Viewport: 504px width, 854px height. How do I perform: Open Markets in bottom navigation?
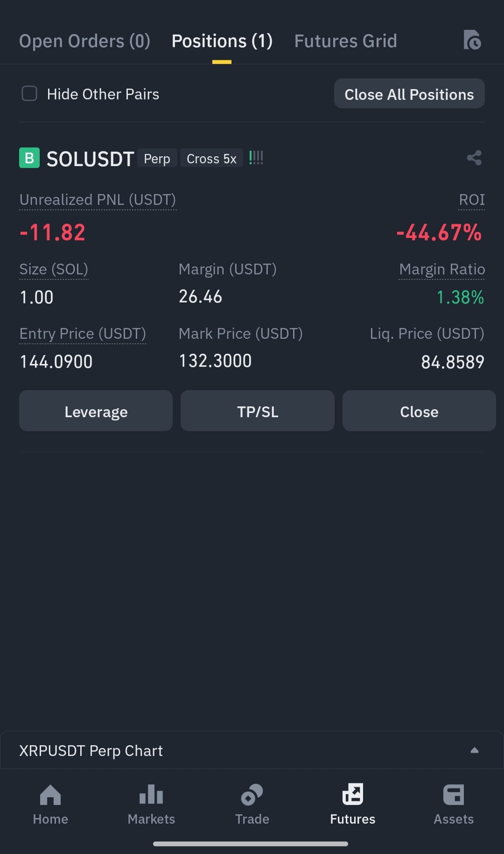tap(151, 805)
